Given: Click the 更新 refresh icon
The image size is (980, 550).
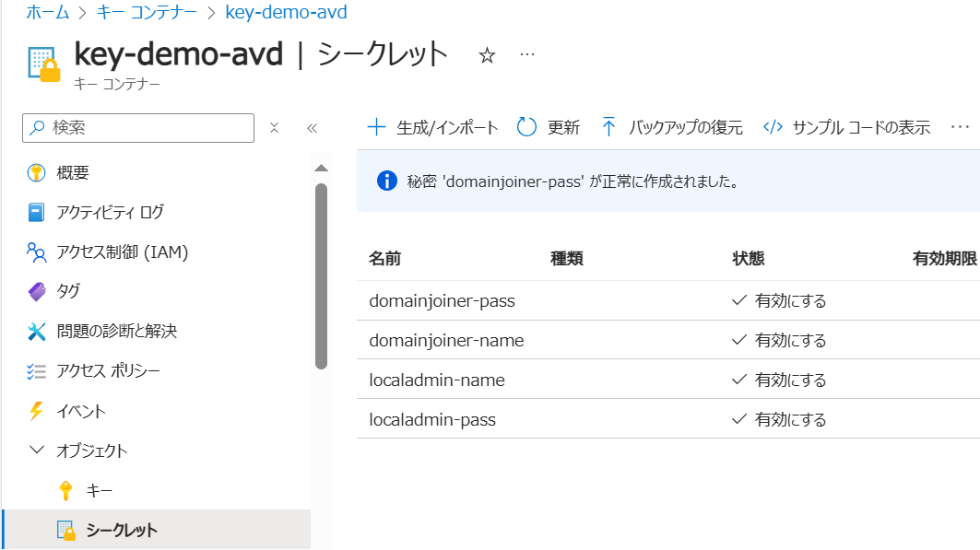Looking at the screenshot, I should click(526, 127).
